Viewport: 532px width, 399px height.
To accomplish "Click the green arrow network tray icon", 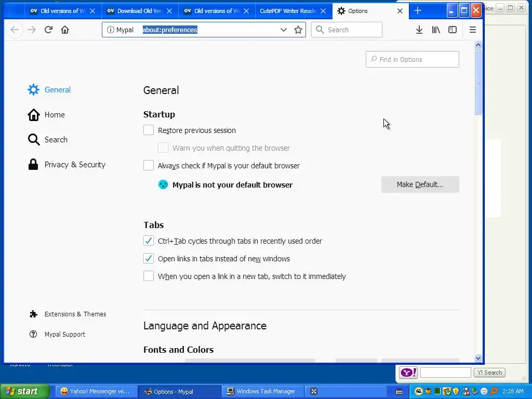I will pyautogui.click(x=475, y=392).
